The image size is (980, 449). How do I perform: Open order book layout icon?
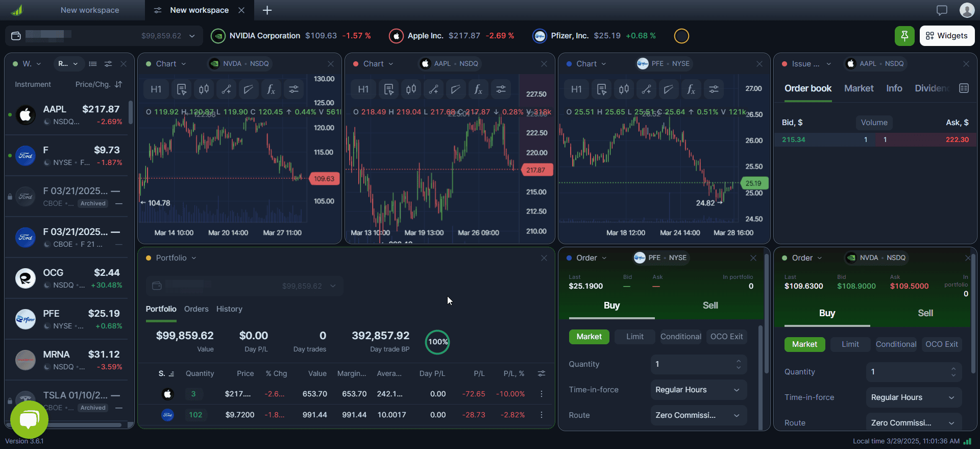[964, 88]
